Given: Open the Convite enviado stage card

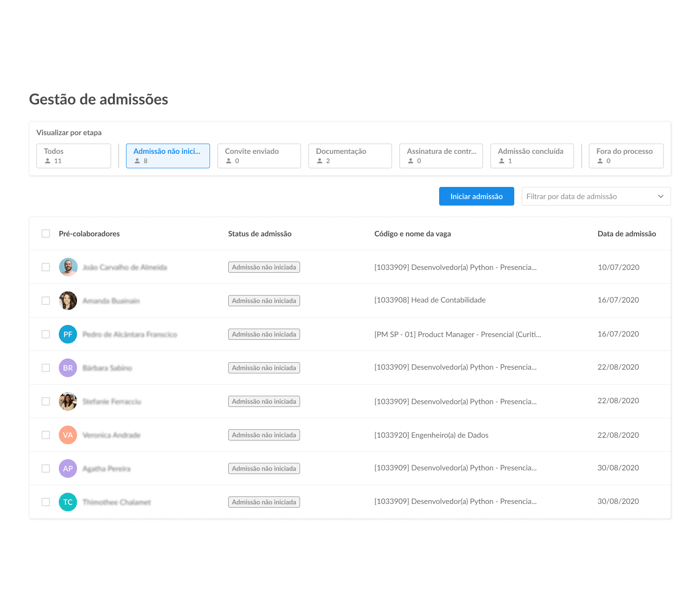Looking at the screenshot, I should tap(259, 156).
